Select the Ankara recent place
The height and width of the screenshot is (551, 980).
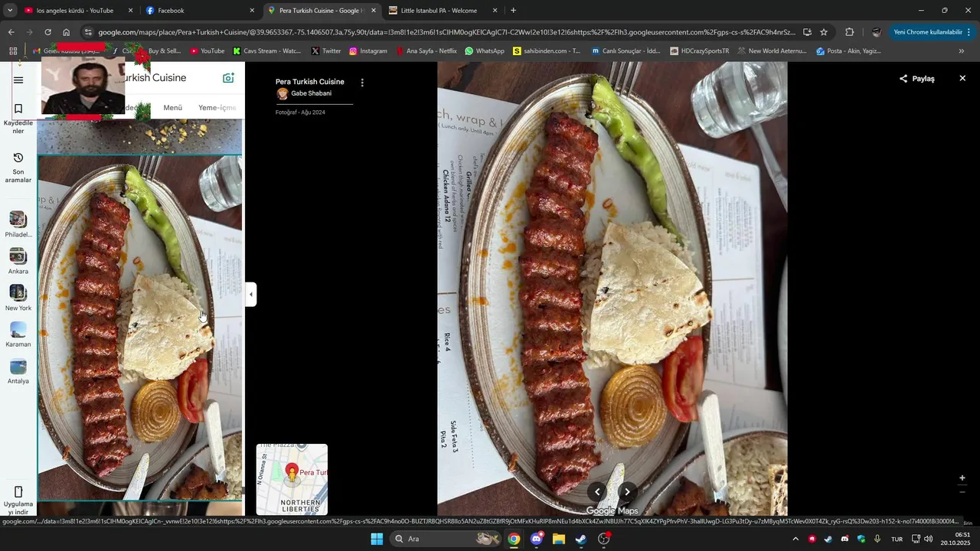18,262
